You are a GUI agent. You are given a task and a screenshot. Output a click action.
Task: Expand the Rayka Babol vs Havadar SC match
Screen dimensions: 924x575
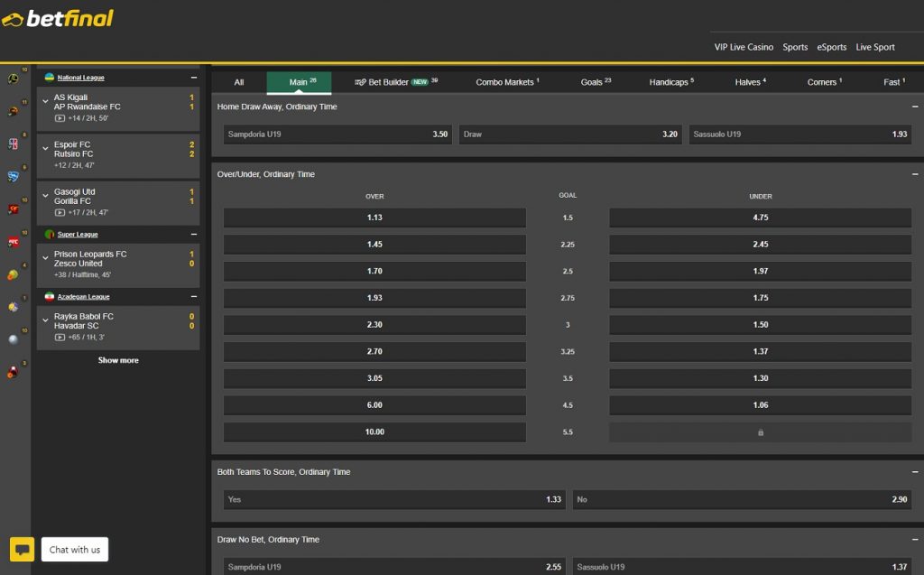(45, 320)
